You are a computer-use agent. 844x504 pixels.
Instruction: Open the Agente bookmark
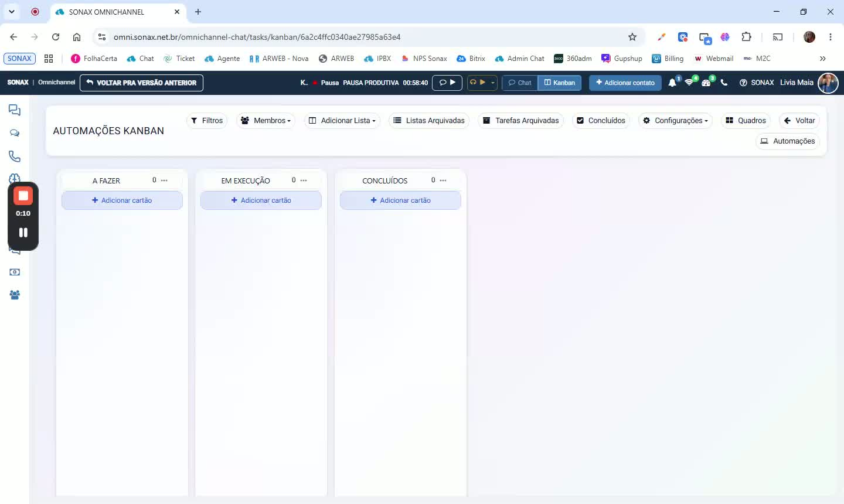tap(222, 59)
